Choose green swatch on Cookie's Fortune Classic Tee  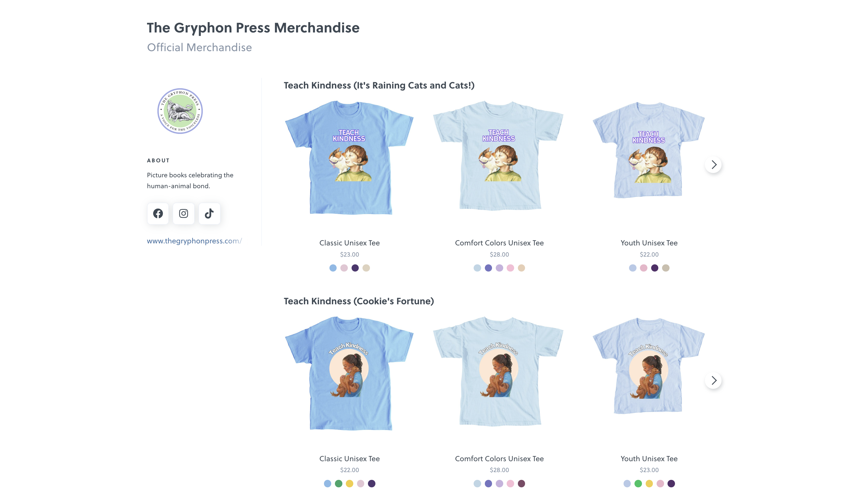click(x=339, y=484)
